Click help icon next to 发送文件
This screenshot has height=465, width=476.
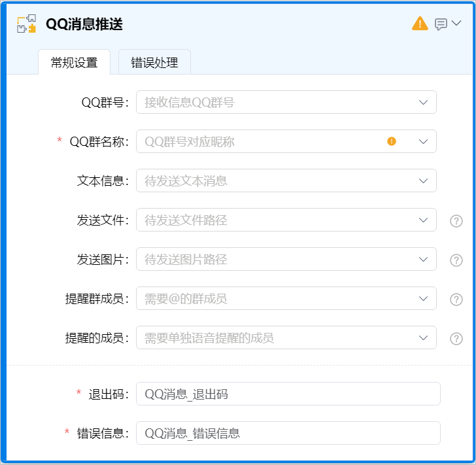click(x=456, y=221)
